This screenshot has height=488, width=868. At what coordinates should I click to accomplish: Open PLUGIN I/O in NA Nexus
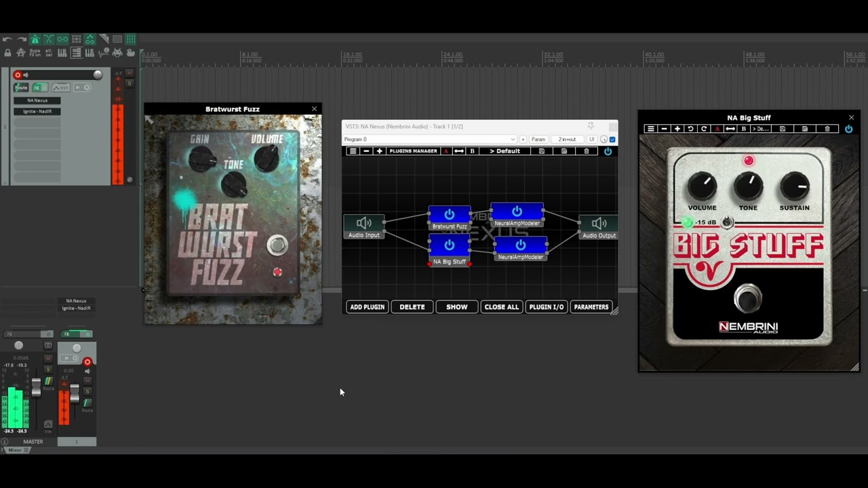click(x=546, y=307)
